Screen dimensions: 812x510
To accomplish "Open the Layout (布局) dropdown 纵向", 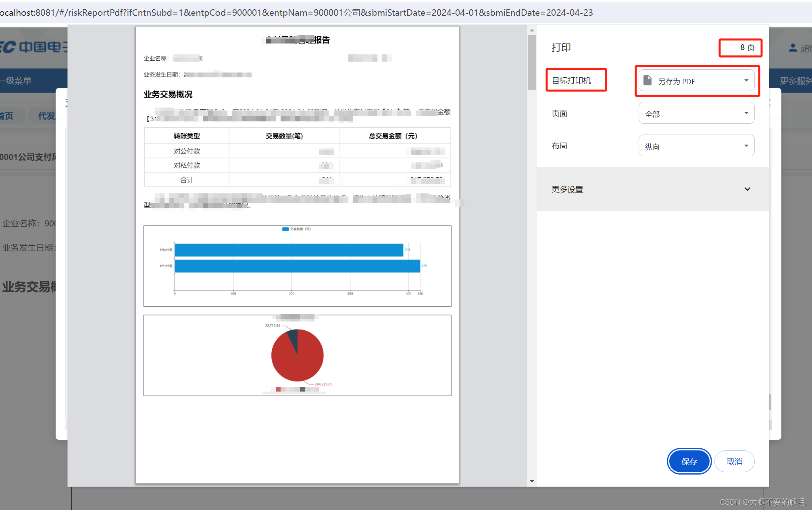I will (696, 145).
